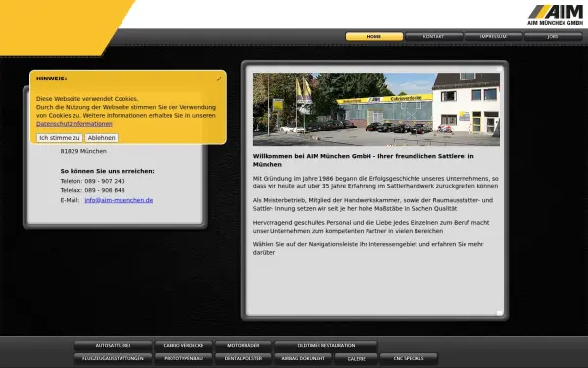This screenshot has height=368, width=588.
Task: Click the 'HINWEIS:' cookie notice title
Action: [x=51, y=79]
